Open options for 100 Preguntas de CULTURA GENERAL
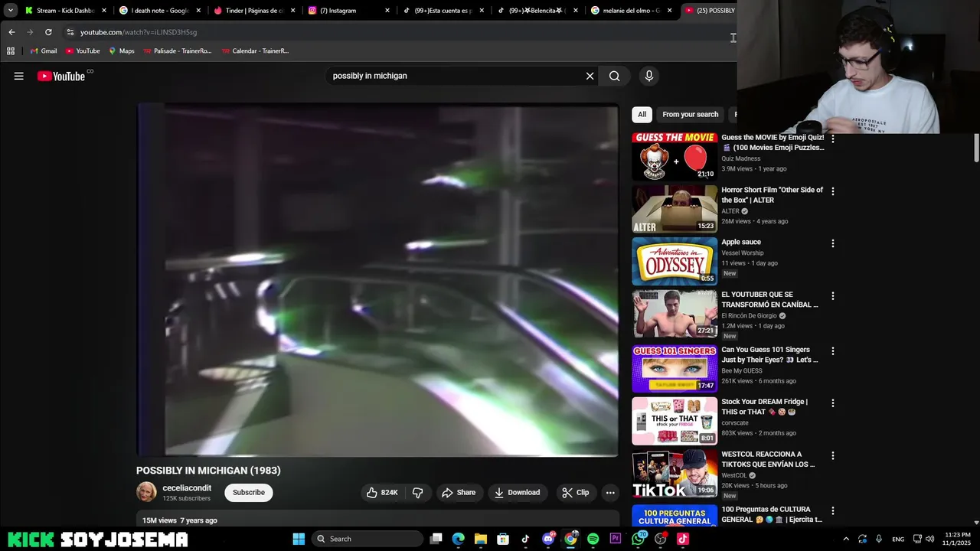The width and height of the screenshot is (980, 551). [833, 511]
